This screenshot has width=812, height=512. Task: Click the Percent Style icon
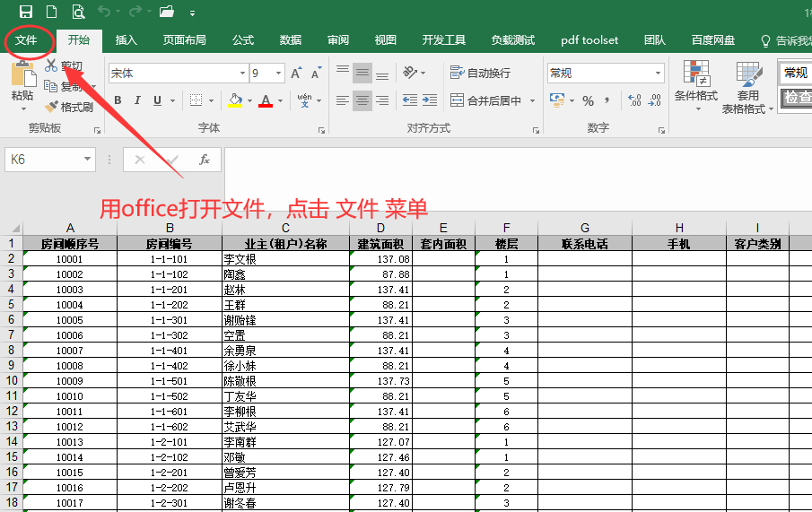pyautogui.click(x=589, y=100)
